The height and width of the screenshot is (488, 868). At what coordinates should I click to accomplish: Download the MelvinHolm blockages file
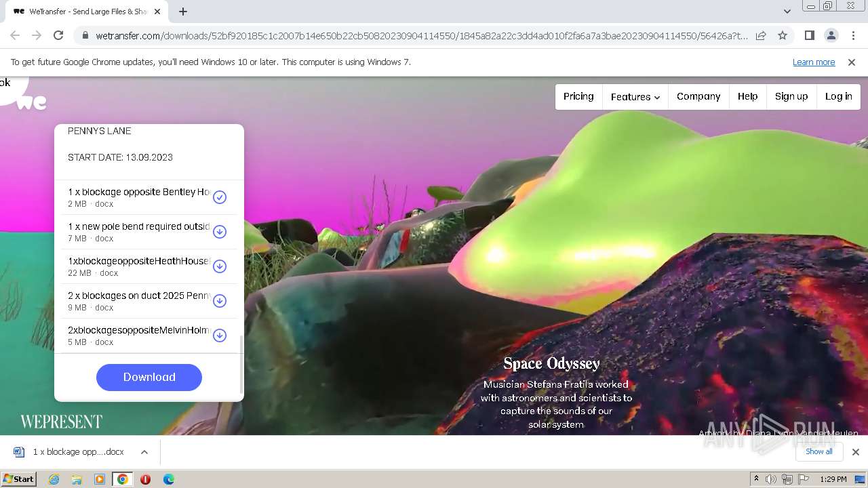coord(220,335)
